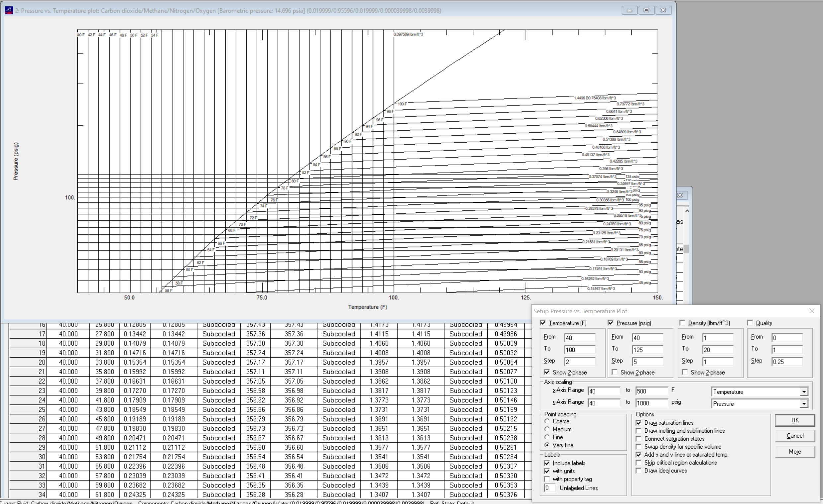Uncheck Add s and v lines at saturated temp
This screenshot has height=504, width=823.
coord(639,455)
